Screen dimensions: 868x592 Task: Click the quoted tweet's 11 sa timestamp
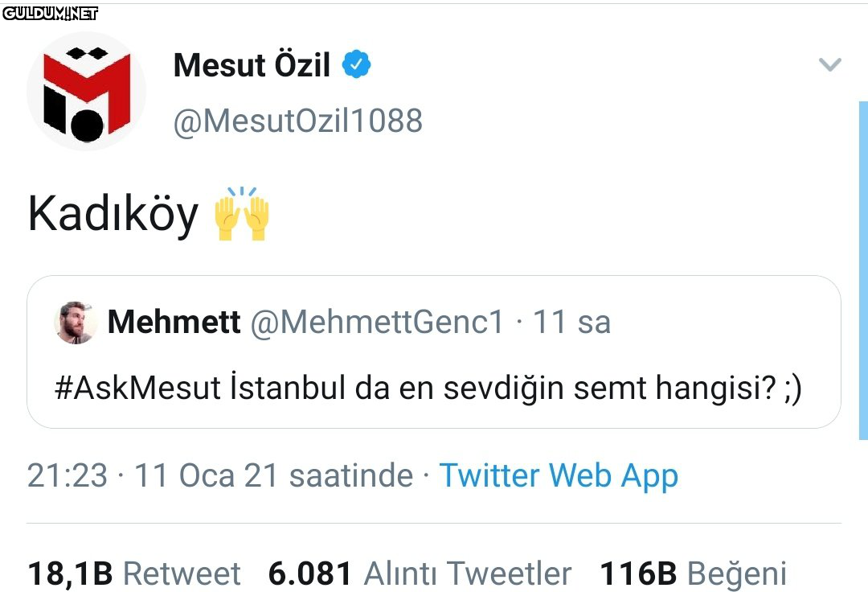click(x=571, y=323)
